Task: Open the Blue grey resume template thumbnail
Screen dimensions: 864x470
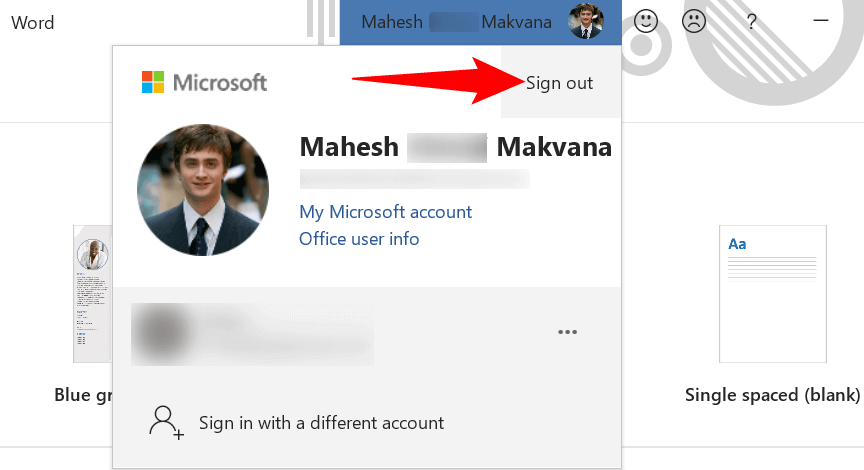Action: (x=92, y=293)
